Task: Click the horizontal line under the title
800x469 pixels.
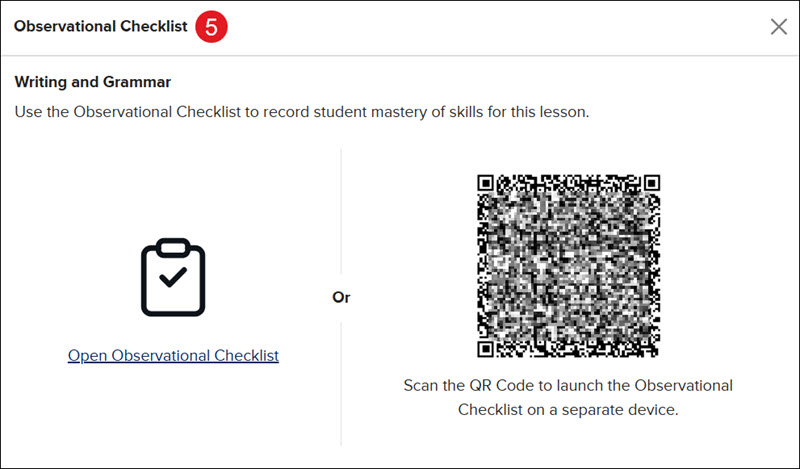Action: pos(400,56)
